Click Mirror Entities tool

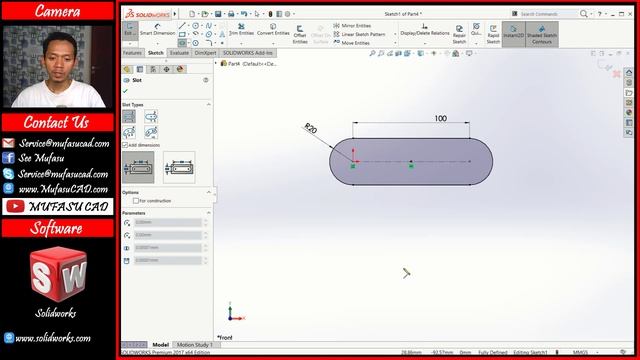[352, 26]
